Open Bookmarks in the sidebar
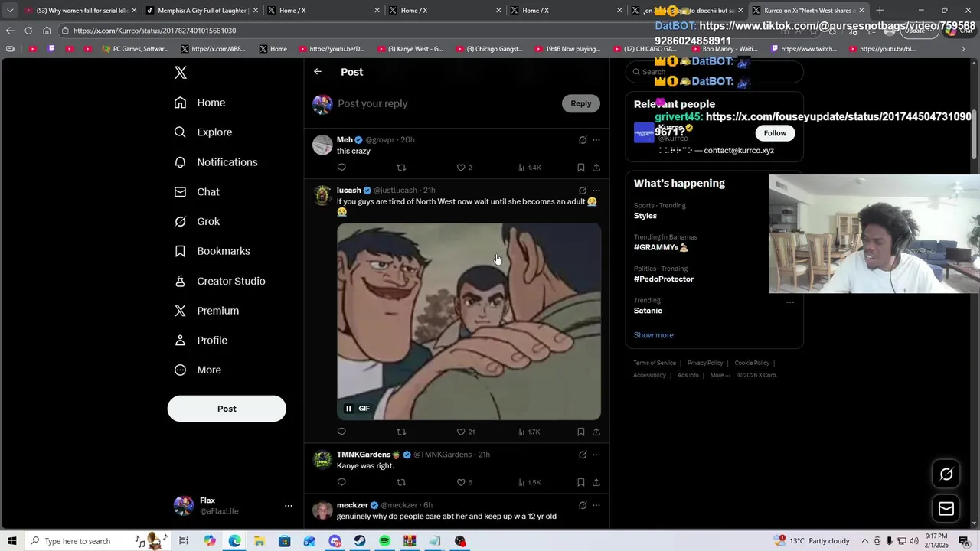 coord(212,251)
